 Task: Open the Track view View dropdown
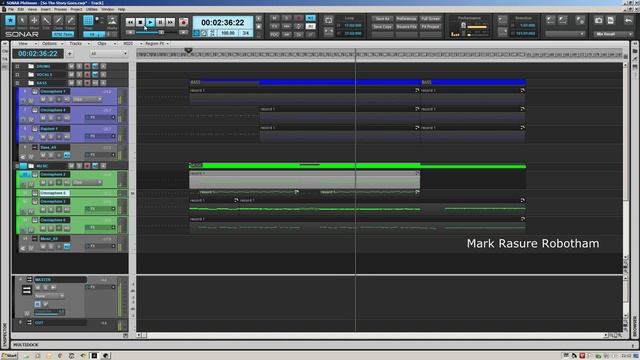[26, 43]
